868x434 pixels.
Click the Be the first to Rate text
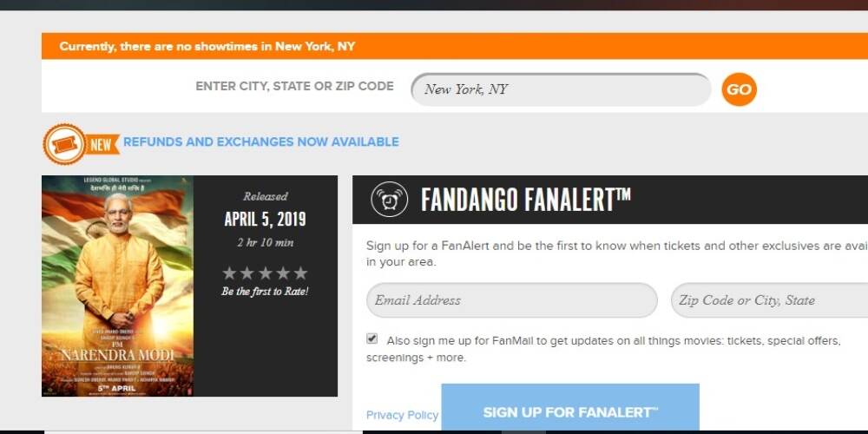coord(265,292)
